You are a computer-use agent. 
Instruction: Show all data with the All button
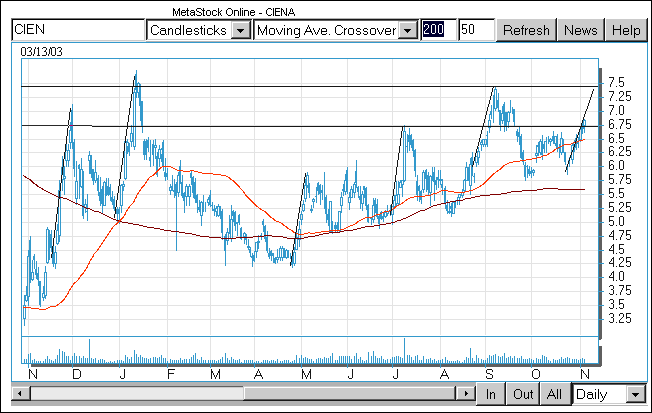coord(554,394)
